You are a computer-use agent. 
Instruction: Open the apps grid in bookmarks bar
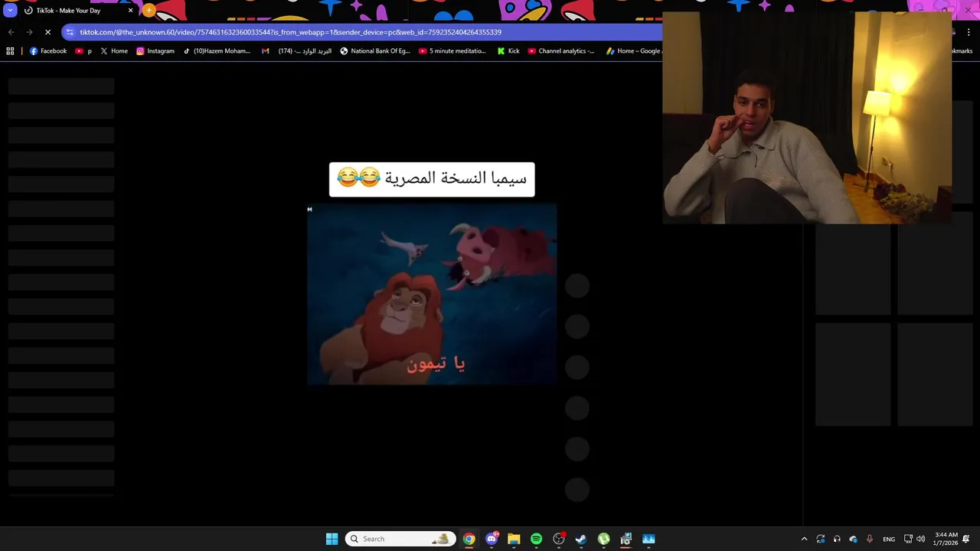tap(10, 51)
